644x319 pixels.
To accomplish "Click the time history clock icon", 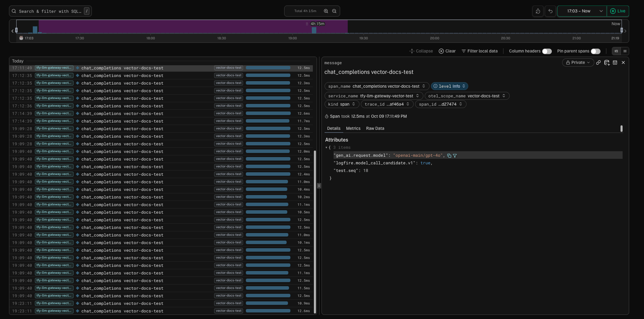I will click(x=538, y=11).
